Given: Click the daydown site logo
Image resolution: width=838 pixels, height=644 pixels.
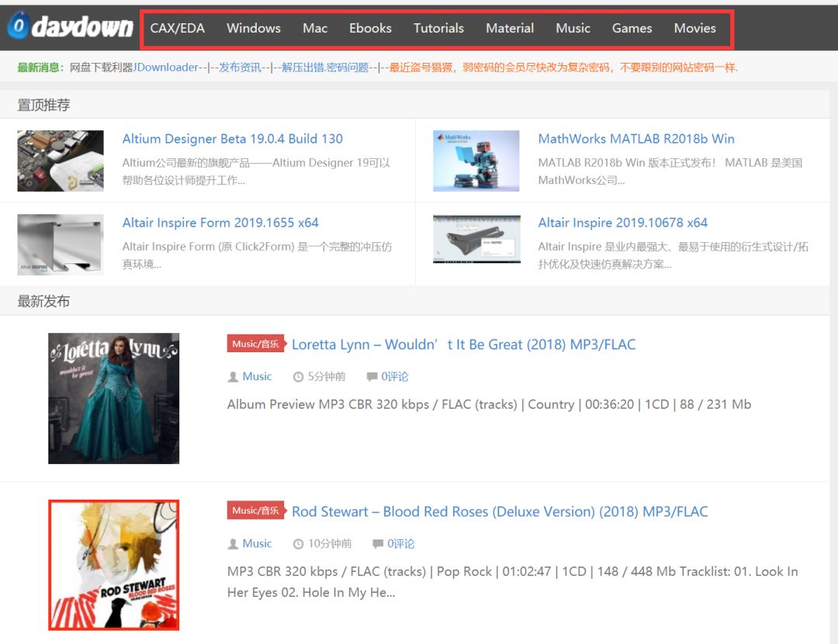Looking at the screenshot, I should (x=70, y=26).
